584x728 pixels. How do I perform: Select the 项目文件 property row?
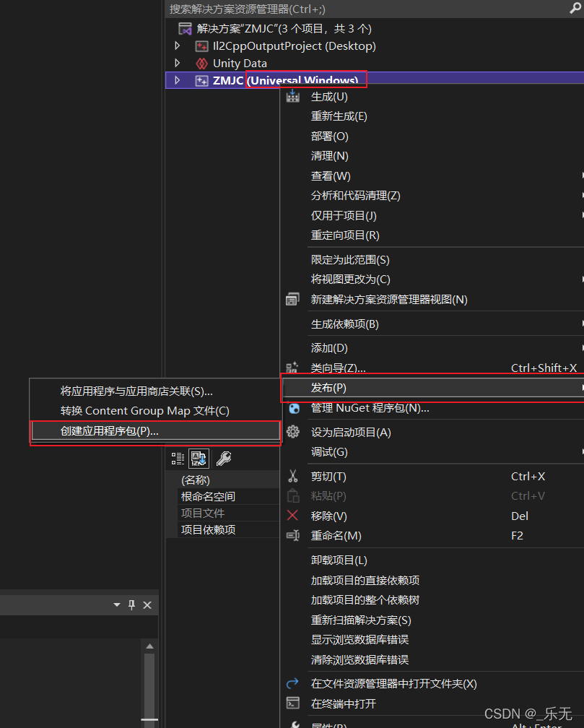coord(228,513)
